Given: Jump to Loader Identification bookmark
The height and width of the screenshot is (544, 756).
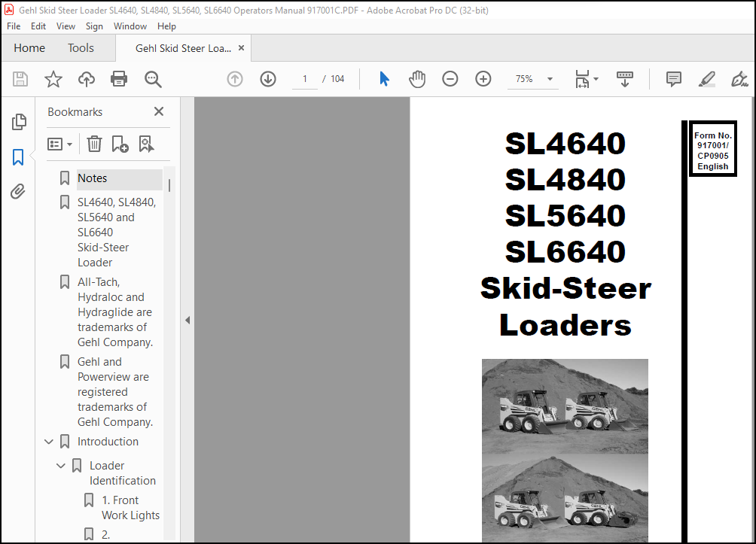Looking at the screenshot, I should click(123, 473).
